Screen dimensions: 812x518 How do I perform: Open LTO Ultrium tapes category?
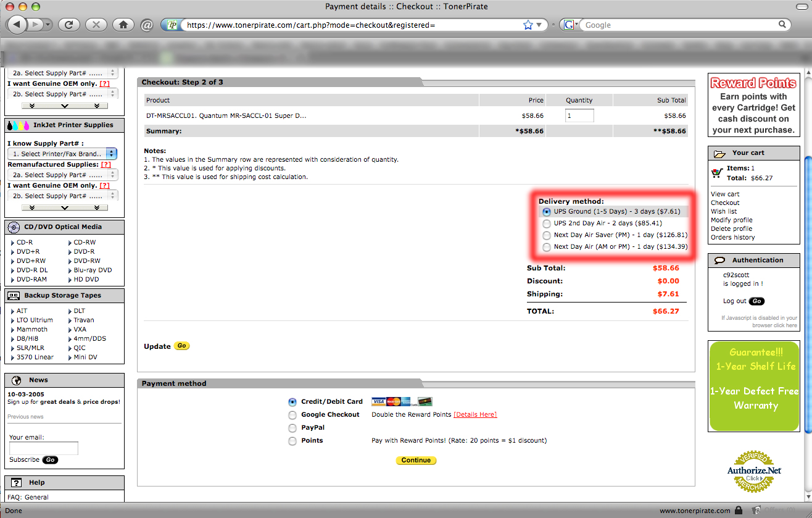click(x=35, y=320)
